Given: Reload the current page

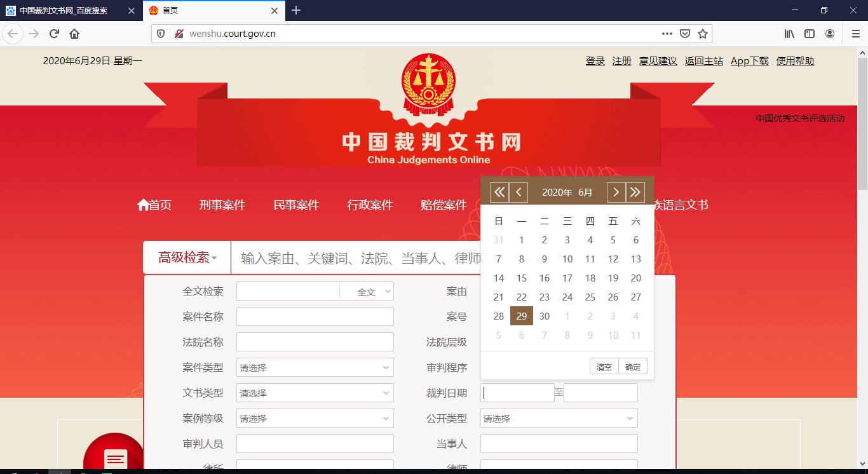Looking at the screenshot, I should click(x=53, y=33).
